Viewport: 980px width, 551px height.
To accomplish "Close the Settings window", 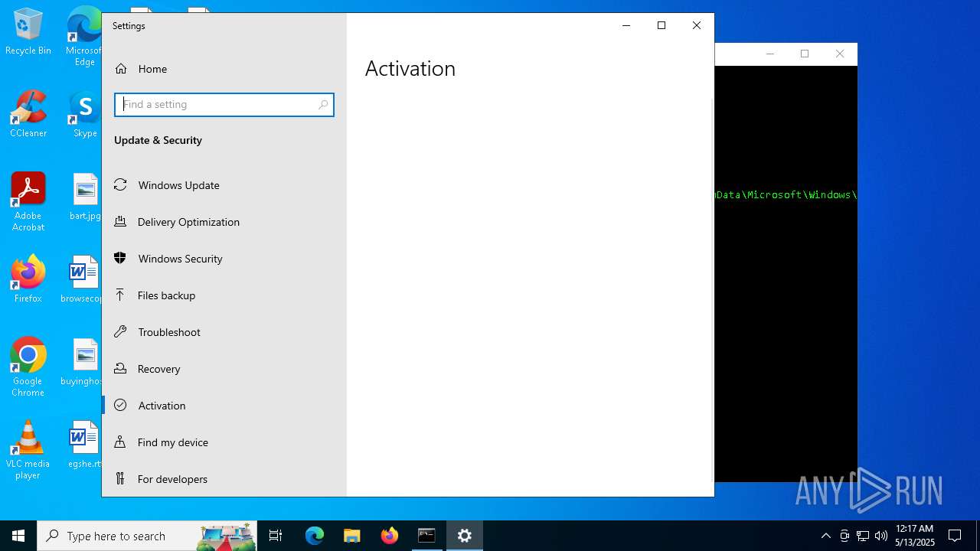I will tap(697, 25).
